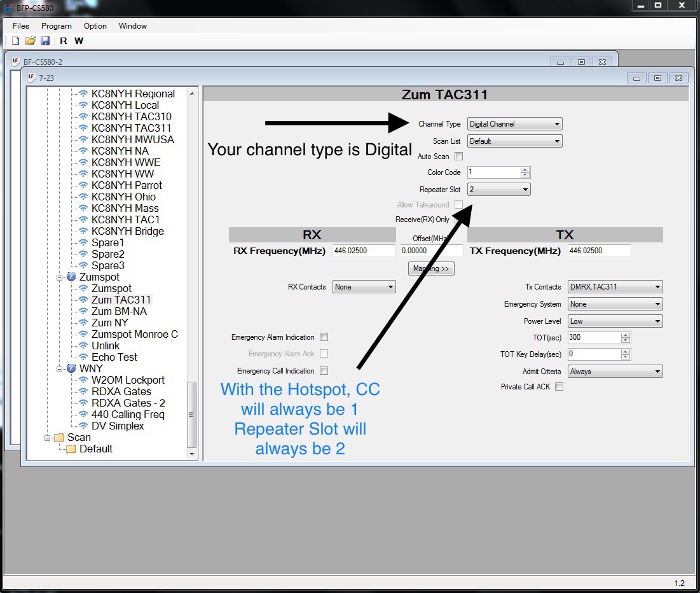Image resolution: width=700 pixels, height=593 pixels.
Task: Click the Mapping >> button
Action: 431,269
